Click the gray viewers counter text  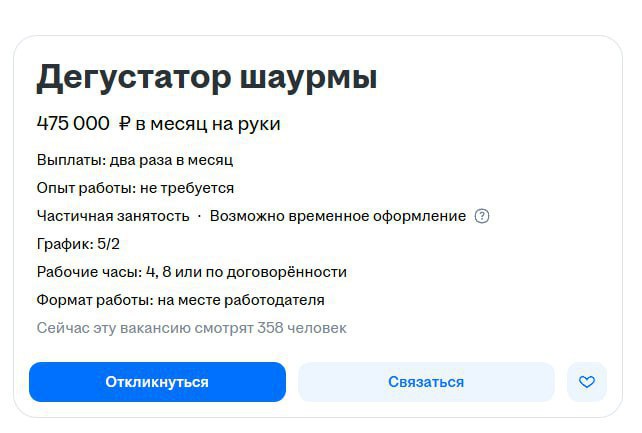point(192,328)
